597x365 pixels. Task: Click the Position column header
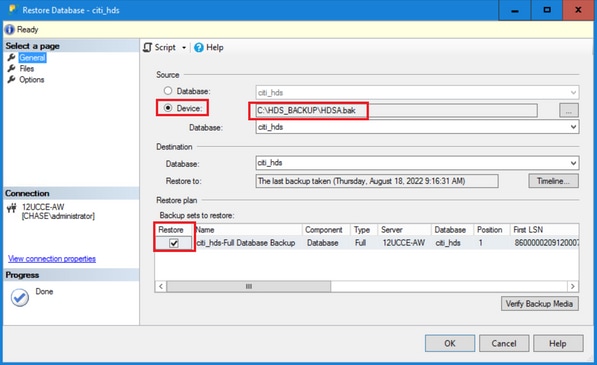coord(492,230)
